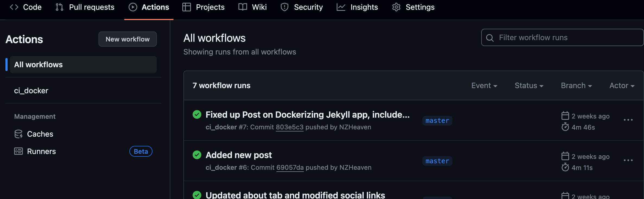Open commit 803e5c3 link
The image size is (644, 199).
289,127
